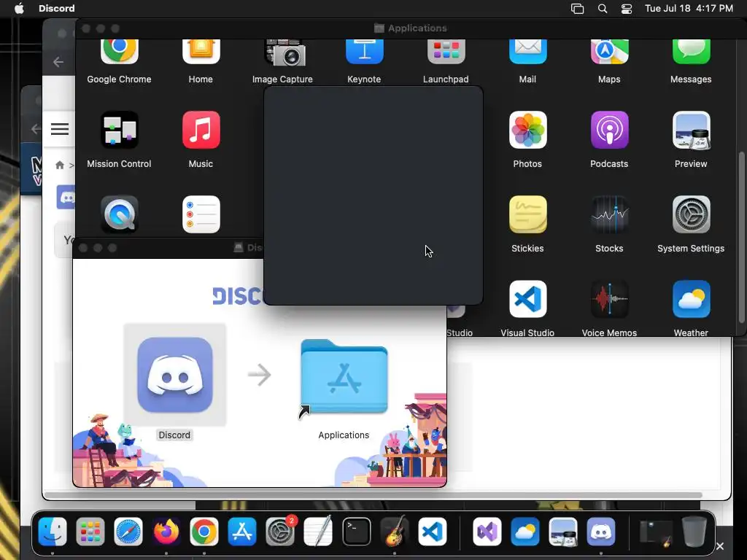Select the Image Capture app icon

pos(285,52)
